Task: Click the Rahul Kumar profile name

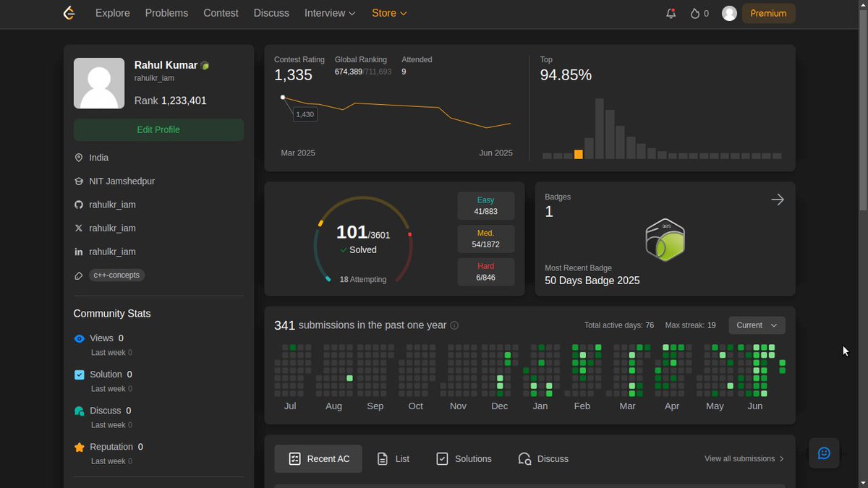Action: click(x=166, y=65)
